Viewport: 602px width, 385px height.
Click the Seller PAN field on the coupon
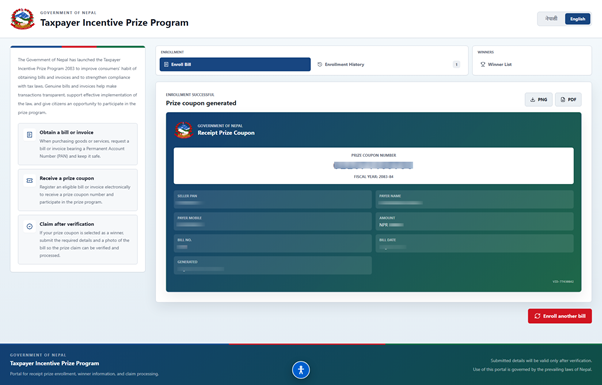click(273, 199)
